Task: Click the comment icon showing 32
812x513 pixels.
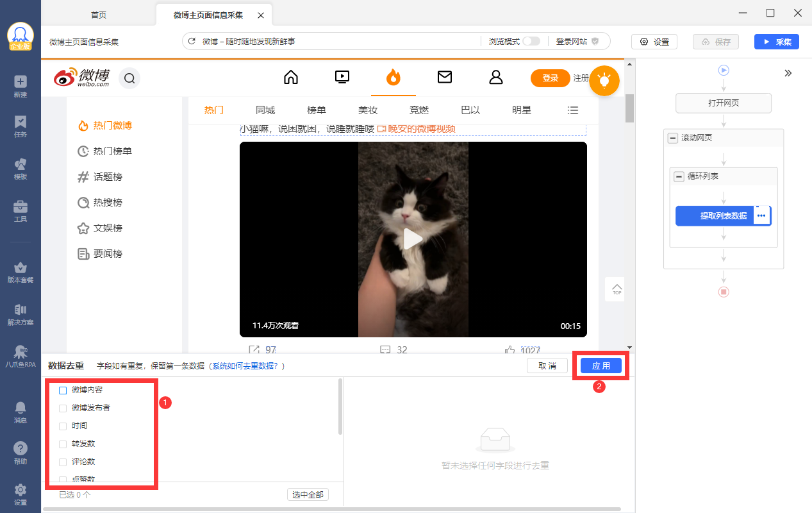Action: click(x=385, y=350)
